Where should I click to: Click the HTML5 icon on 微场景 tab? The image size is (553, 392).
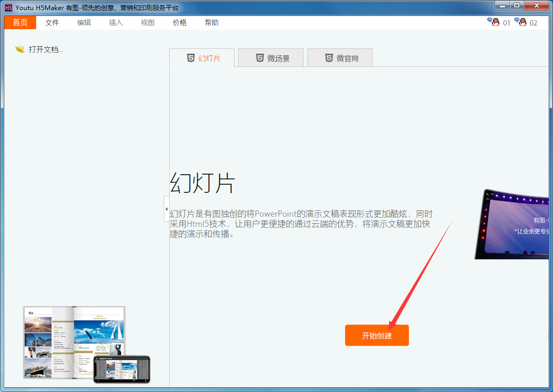[260, 58]
